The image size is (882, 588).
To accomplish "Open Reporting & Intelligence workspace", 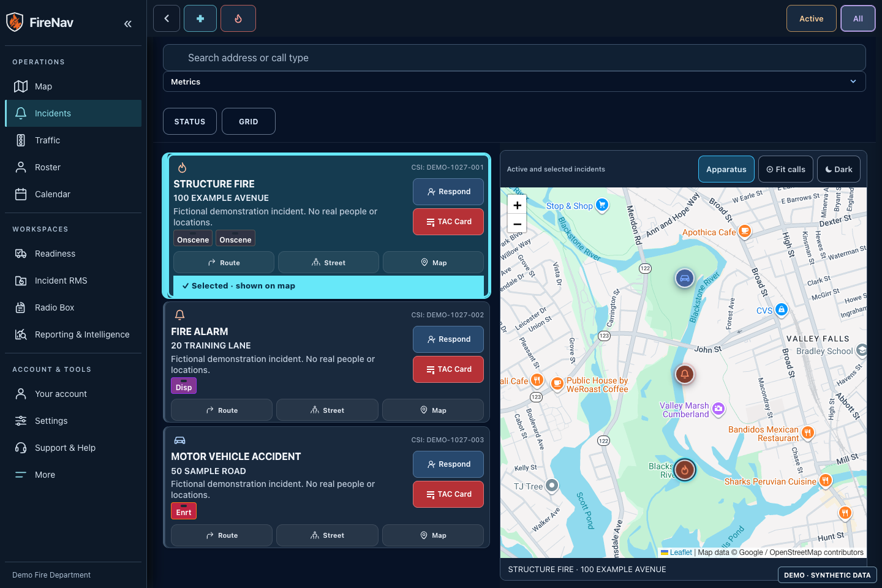I will pyautogui.click(x=73, y=334).
